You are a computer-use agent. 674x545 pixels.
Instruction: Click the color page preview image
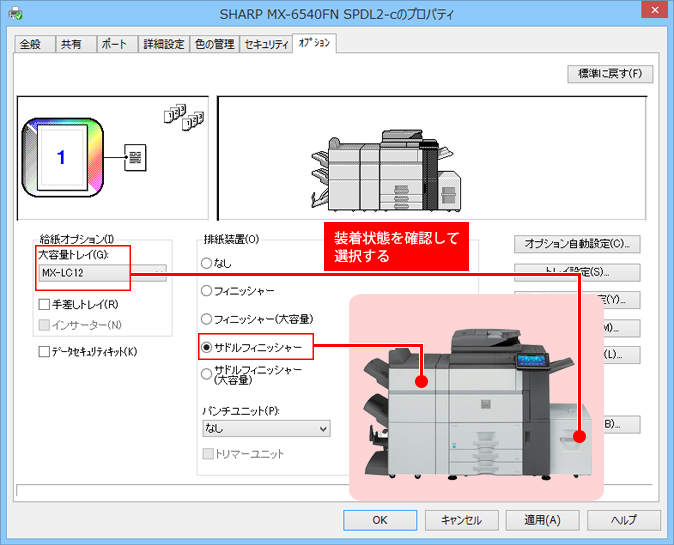(x=61, y=156)
